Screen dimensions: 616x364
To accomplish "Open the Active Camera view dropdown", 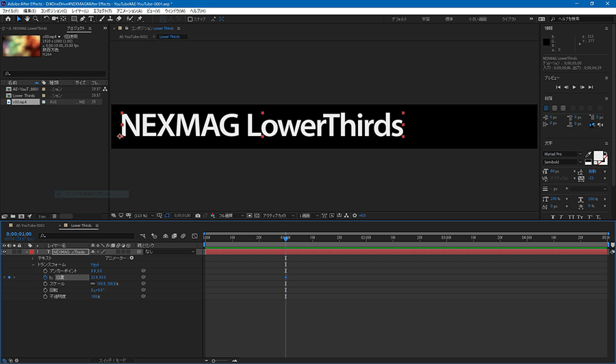I will coord(279,216).
